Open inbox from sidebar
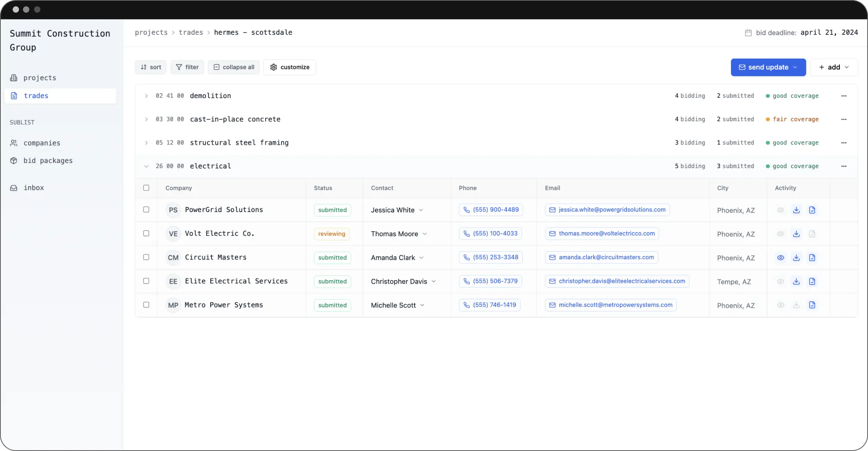The width and height of the screenshot is (868, 451). (34, 188)
